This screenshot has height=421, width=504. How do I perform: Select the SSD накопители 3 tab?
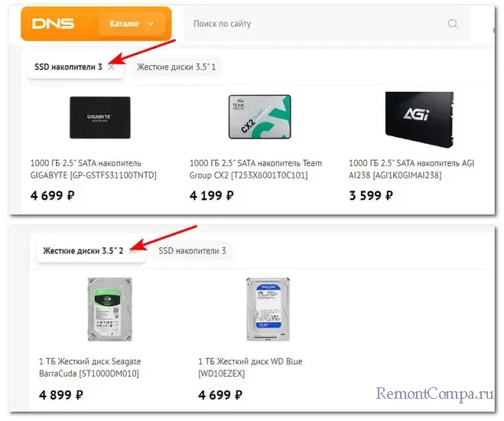point(69,67)
